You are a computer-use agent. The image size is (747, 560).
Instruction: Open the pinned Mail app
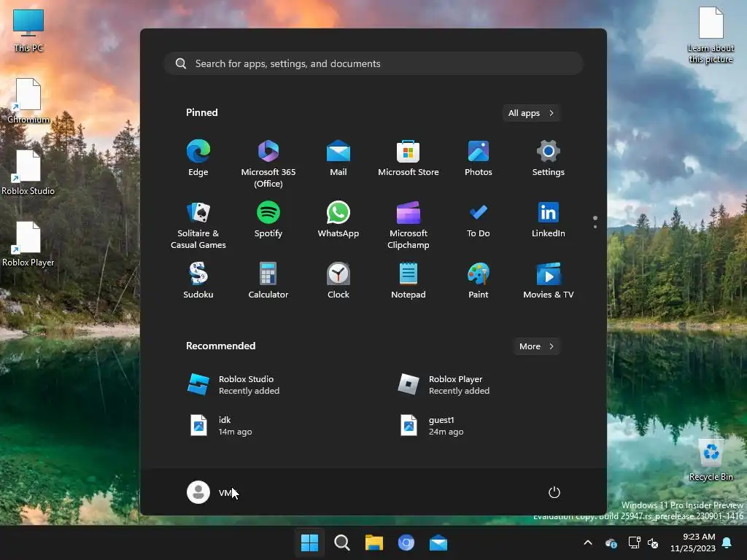[338, 158]
